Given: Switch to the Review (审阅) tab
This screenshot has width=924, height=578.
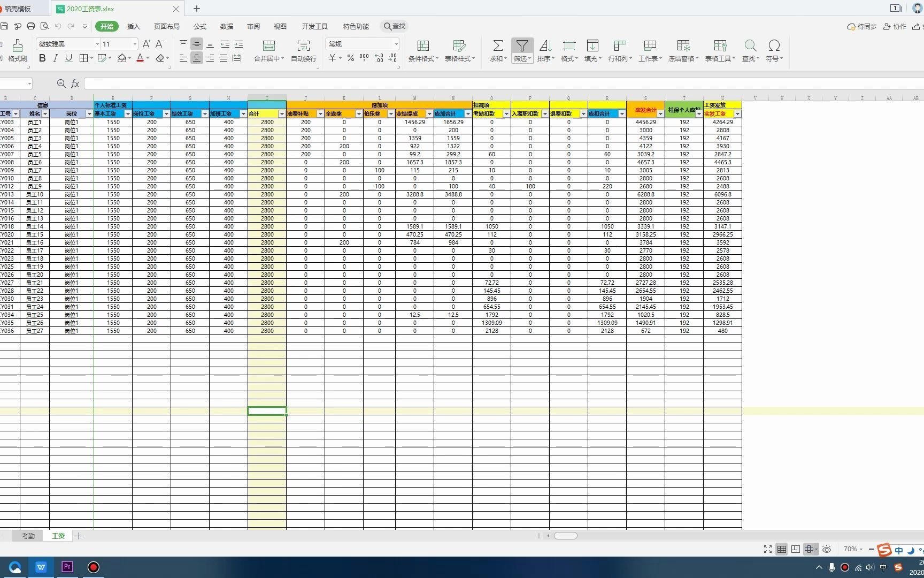Looking at the screenshot, I should pos(253,26).
